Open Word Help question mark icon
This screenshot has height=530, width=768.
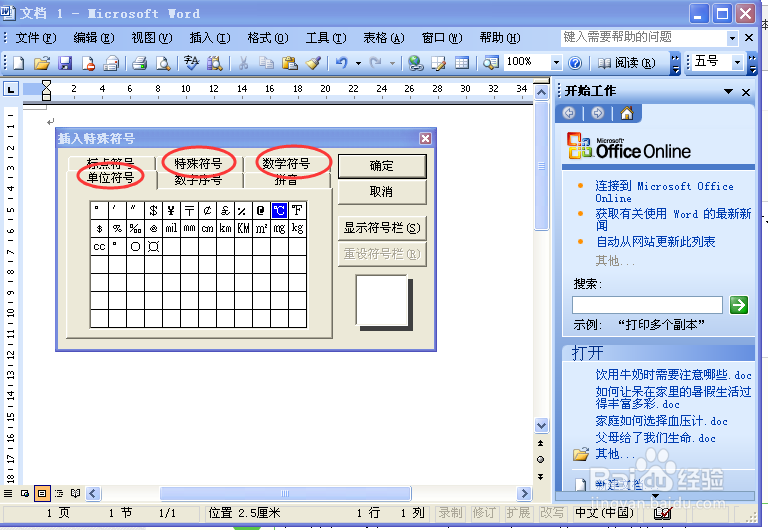(575, 63)
